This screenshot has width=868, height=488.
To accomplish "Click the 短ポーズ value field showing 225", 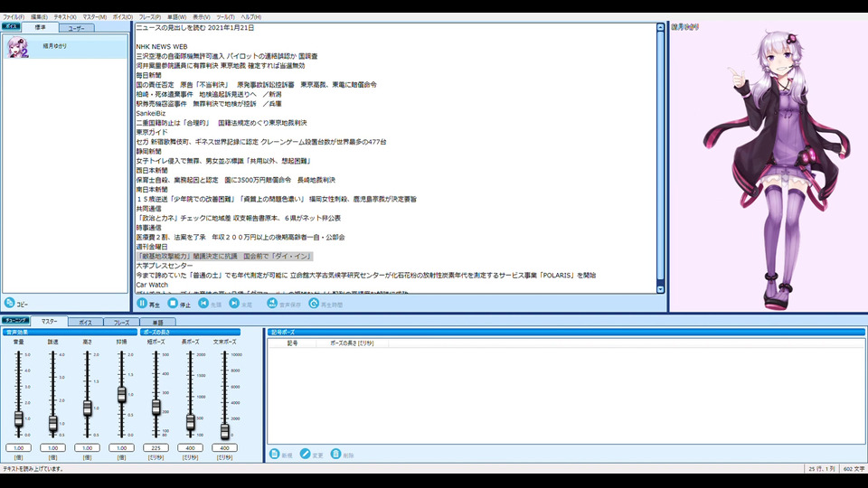I will (156, 447).
